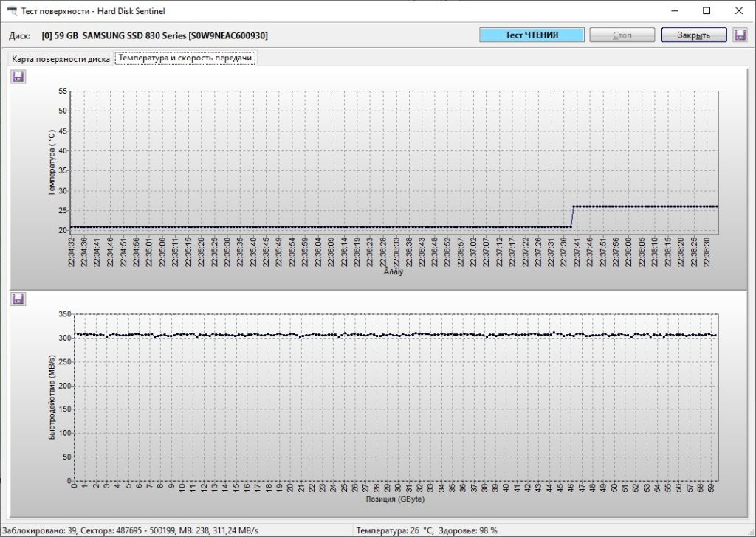The height and width of the screenshot is (537, 756).
Task: Click the Позиция (GByte) axis label
Action: 396,499
